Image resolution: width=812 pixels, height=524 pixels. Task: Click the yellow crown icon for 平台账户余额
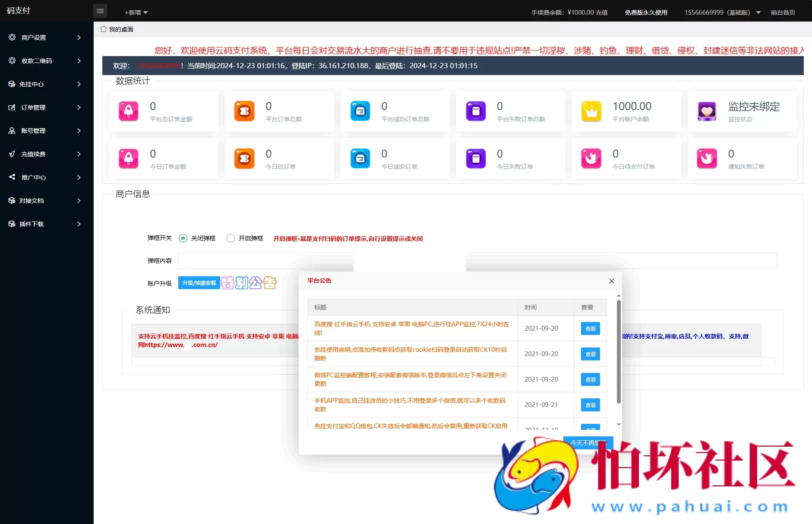pos(591,111)
